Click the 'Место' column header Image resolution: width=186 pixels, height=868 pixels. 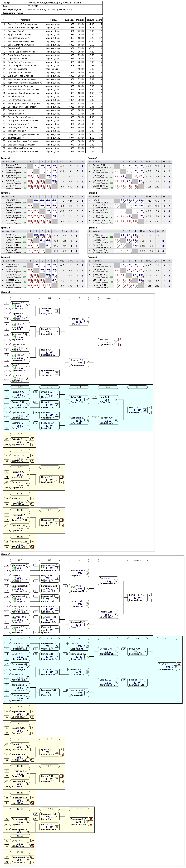[99, 20]
